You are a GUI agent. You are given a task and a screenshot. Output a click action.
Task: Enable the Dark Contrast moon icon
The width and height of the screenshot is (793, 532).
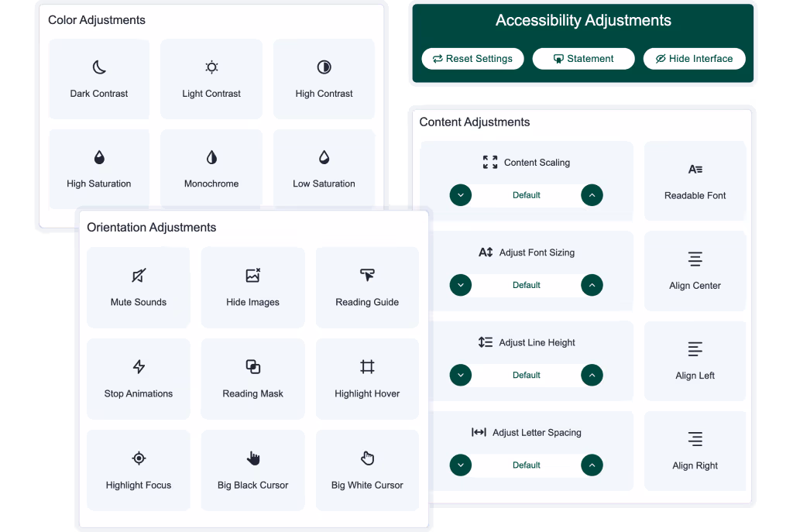coord(99,67)
